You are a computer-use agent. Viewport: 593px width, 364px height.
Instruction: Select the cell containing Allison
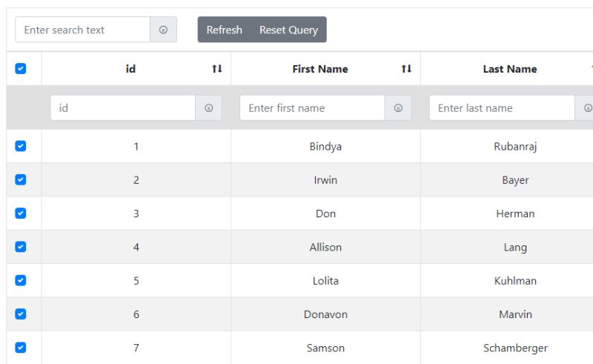point(325,247)
